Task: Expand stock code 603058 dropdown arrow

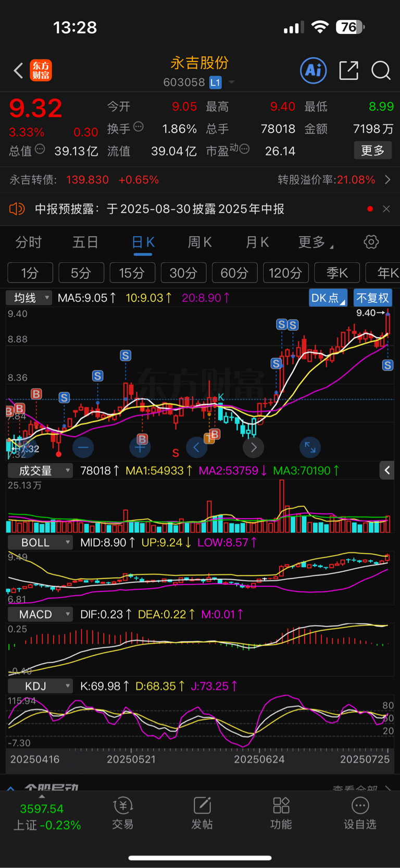Action: (232, 82)
